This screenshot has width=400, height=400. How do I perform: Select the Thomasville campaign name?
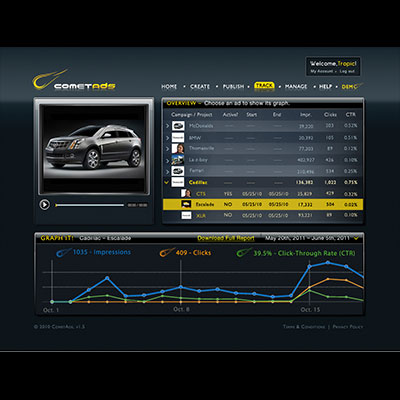[202, 148]
